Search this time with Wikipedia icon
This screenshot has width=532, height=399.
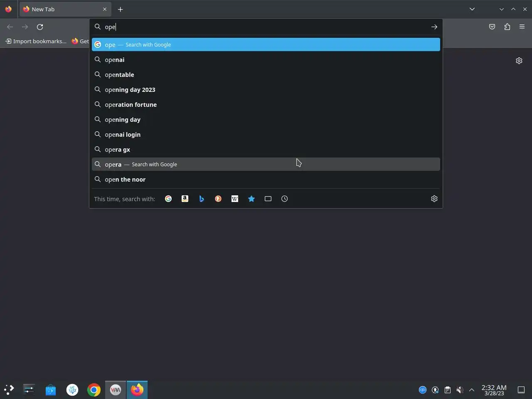(x=235, y=199)
